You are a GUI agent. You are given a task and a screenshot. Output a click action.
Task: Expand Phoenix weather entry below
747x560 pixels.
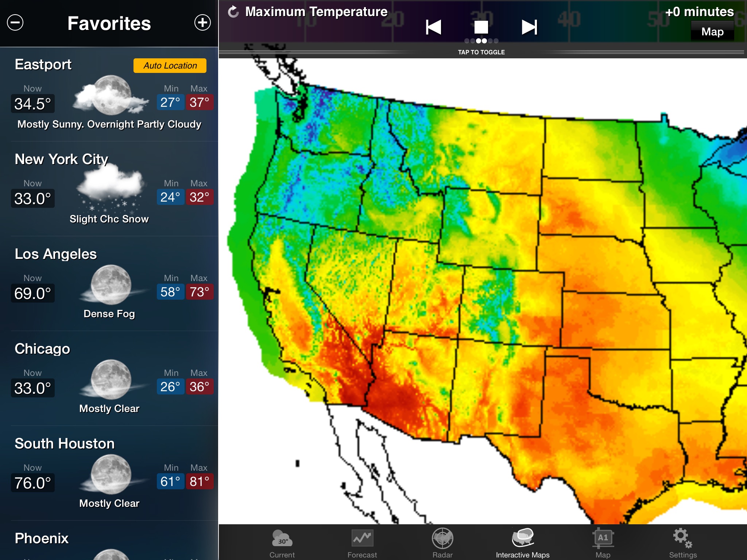[111, 541]
